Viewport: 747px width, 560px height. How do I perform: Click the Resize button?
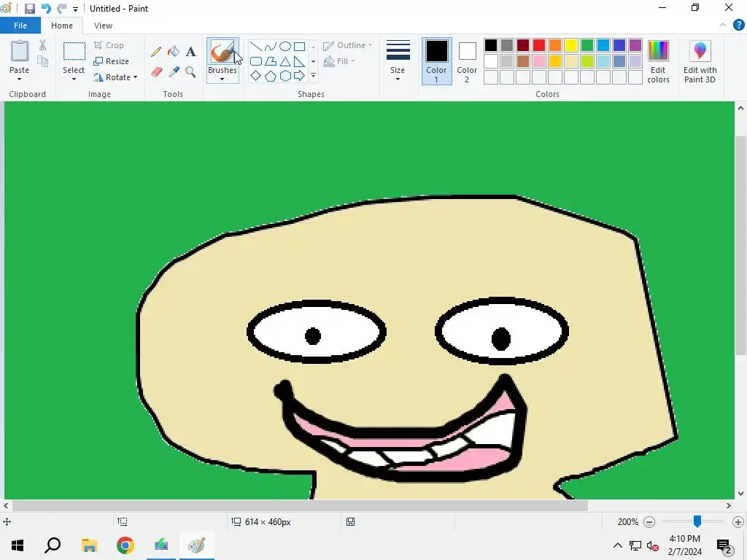(x=112, y=61)
